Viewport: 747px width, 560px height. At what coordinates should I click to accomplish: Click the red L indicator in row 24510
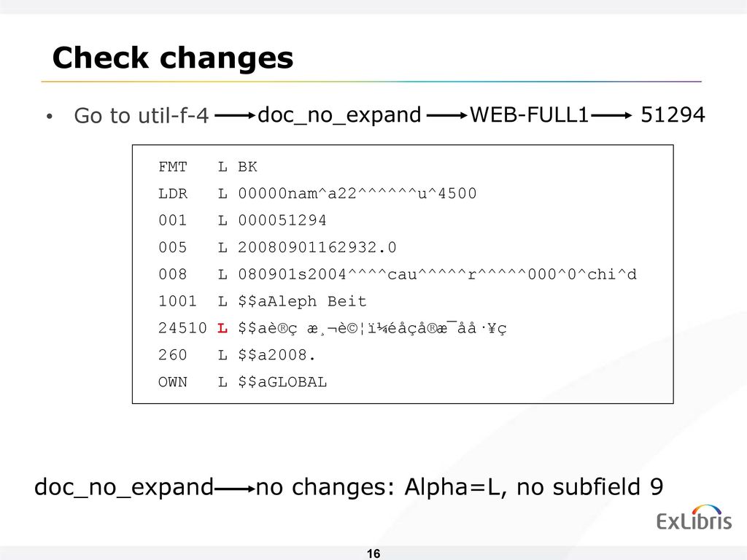pyautogui.click(x=222, y=328)
